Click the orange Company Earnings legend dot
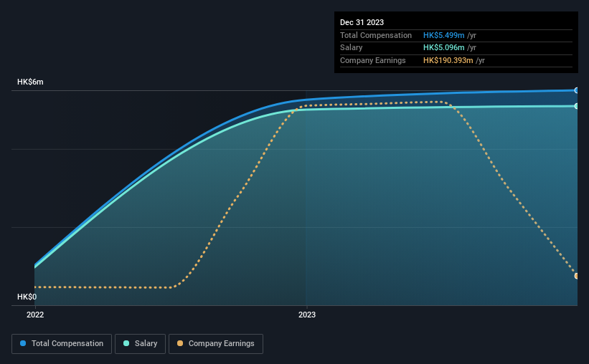This screenshot has height=364, width=589. click(180, 343)
